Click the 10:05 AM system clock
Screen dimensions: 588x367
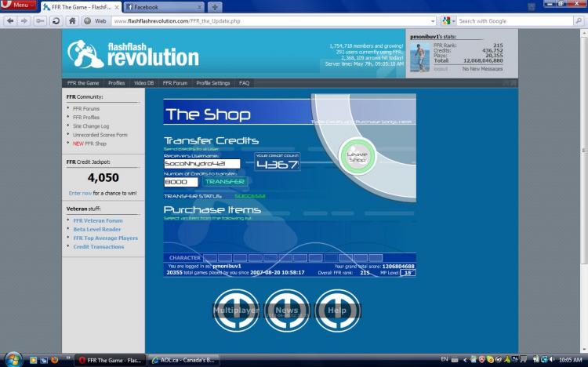click(x=571, y=360)
